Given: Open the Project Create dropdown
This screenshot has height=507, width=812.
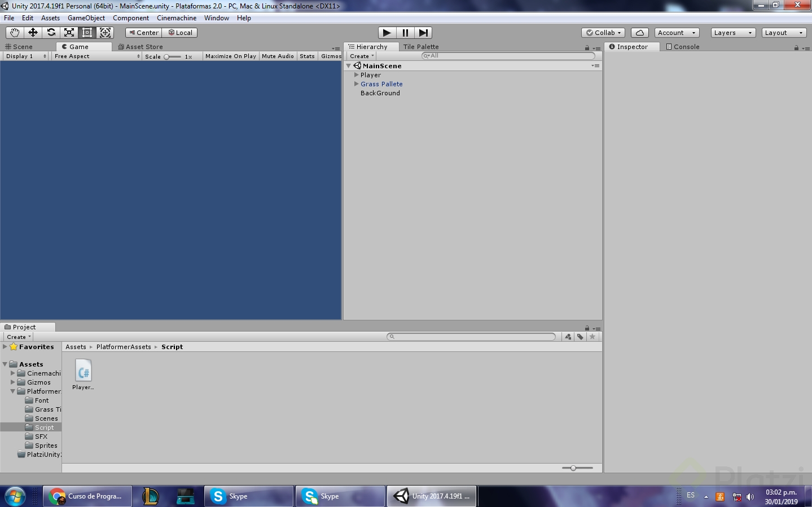Looking at the screenshot, I should [x=19, y=337].
